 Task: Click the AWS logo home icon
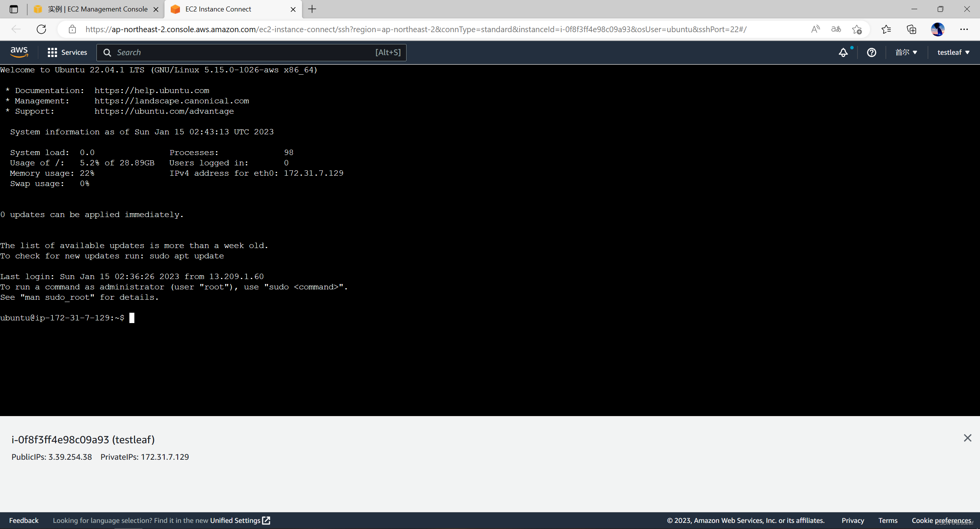[19, 52]
